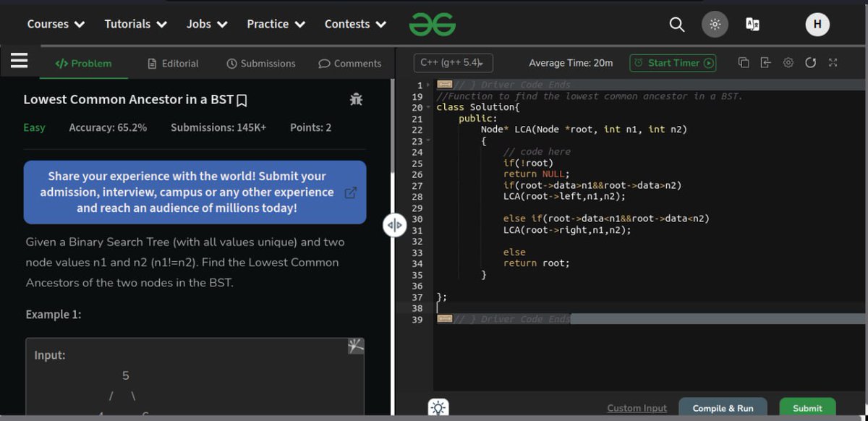Image resolution: width=868 pixels, height=421 pixels.
Task: Bookmark the Lowest Common Ancestor problem
Action: pos(242,100)
